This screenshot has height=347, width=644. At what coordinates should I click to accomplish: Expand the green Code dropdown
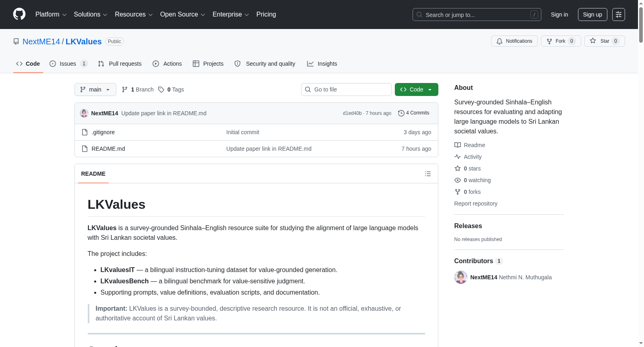(416, 89)
